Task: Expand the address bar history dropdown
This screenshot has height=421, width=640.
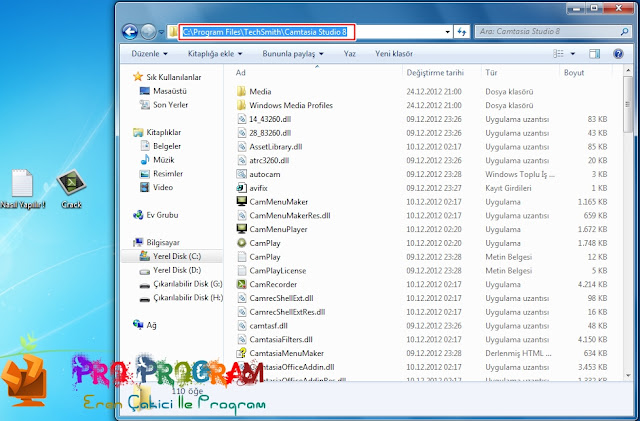Action: click(x=447, y=31)
